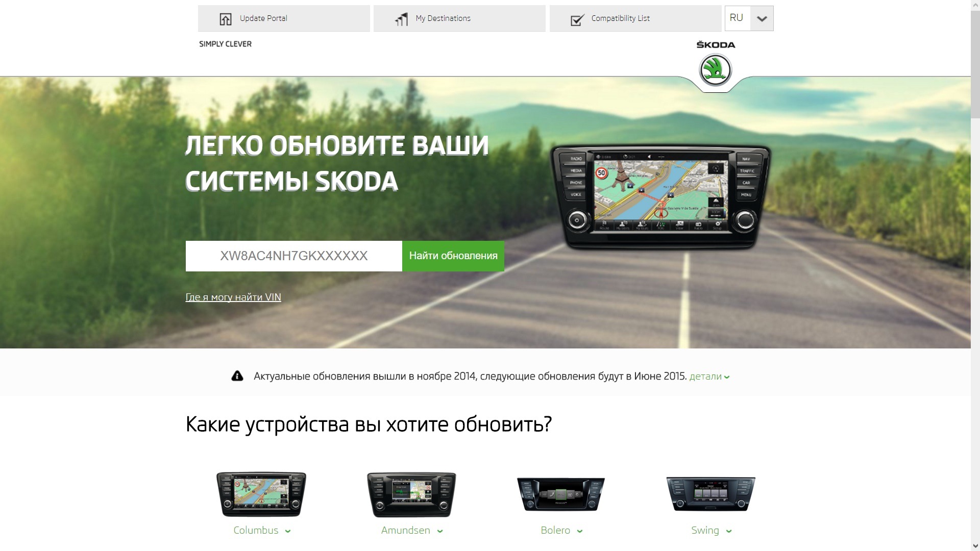Click the Skoda logo icon
Screen dimensions: 980x551
[x=716, y=69]
